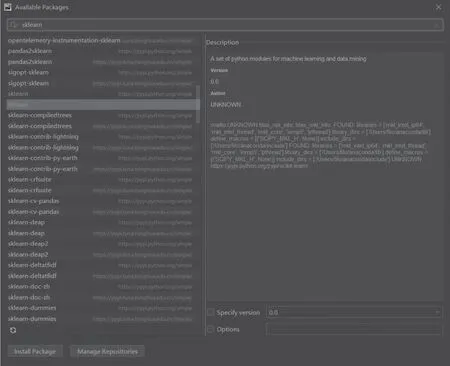This screenshot has height=366, width=450.
Task: Click the package list vertical scrollbar thumb
Action: click(198, 104)
